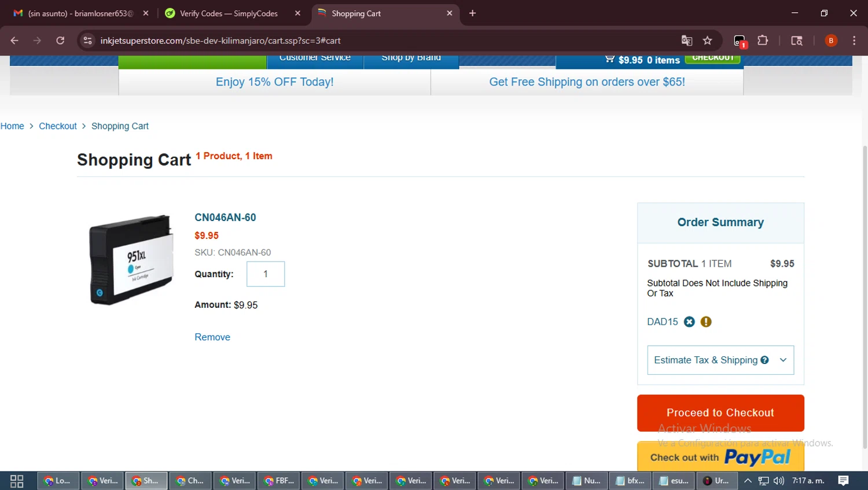The height and width of the screenshot is (490, 868).
Task: Click the SUBTOTAL $9.95 amount
Action: tap(782, 264)
